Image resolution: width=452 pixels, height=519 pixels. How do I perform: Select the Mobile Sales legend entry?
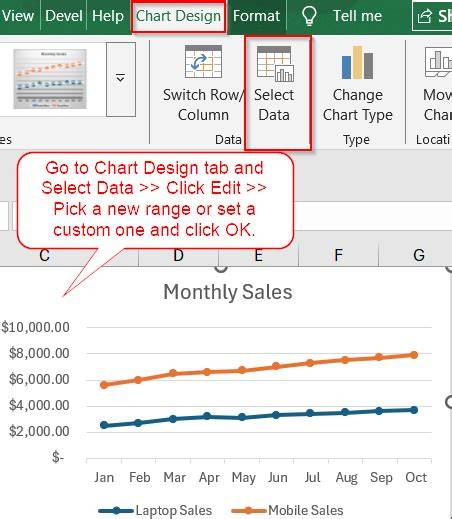pos(287,510)
